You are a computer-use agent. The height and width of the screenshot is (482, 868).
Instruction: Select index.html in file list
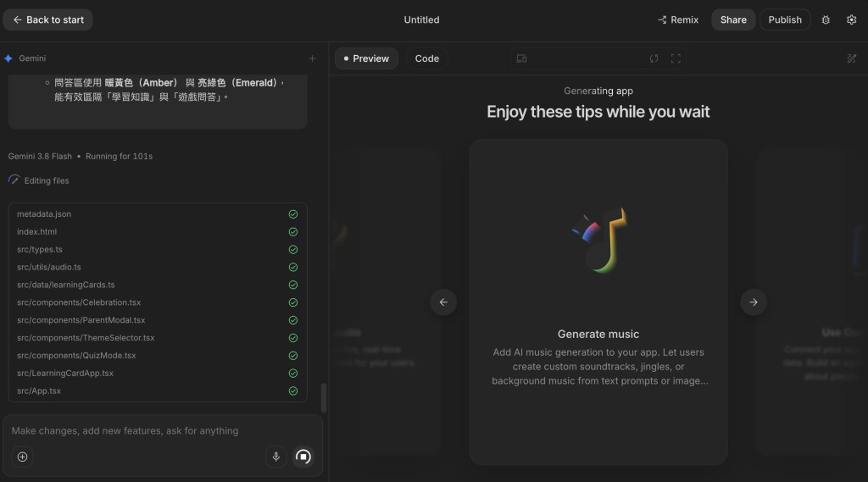157,232
